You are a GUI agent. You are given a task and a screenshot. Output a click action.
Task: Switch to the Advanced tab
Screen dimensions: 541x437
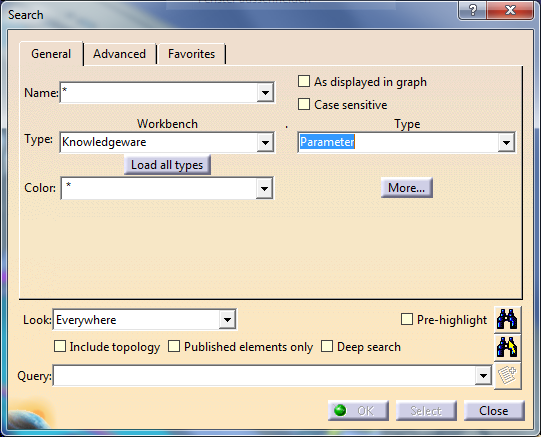(119, 54)
